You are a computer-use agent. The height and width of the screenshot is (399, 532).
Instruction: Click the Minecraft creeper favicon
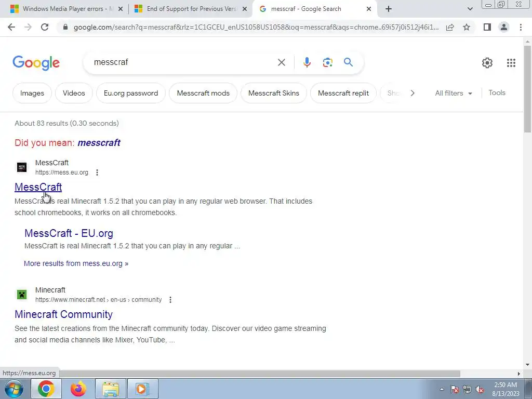22,294
